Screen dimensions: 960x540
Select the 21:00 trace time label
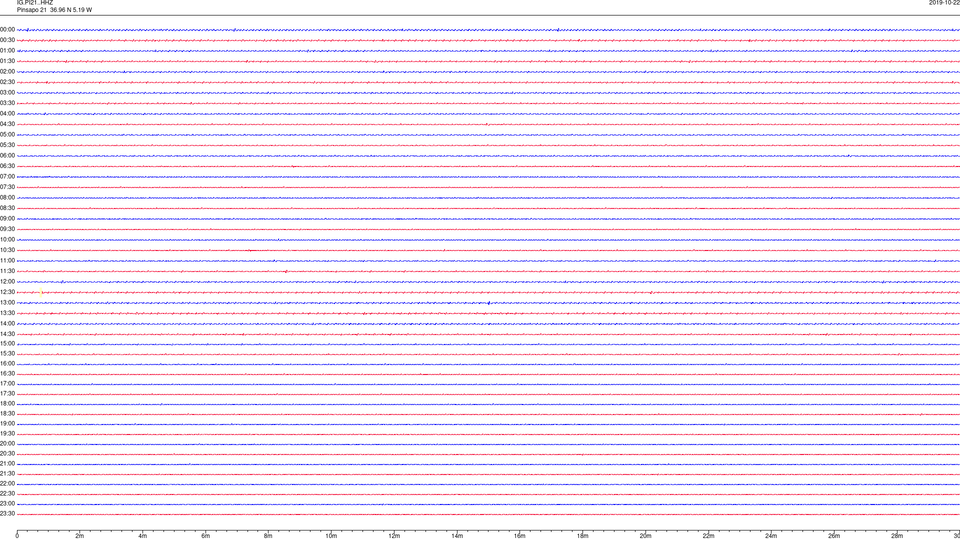pyautogui.click(x=7, y=464)
